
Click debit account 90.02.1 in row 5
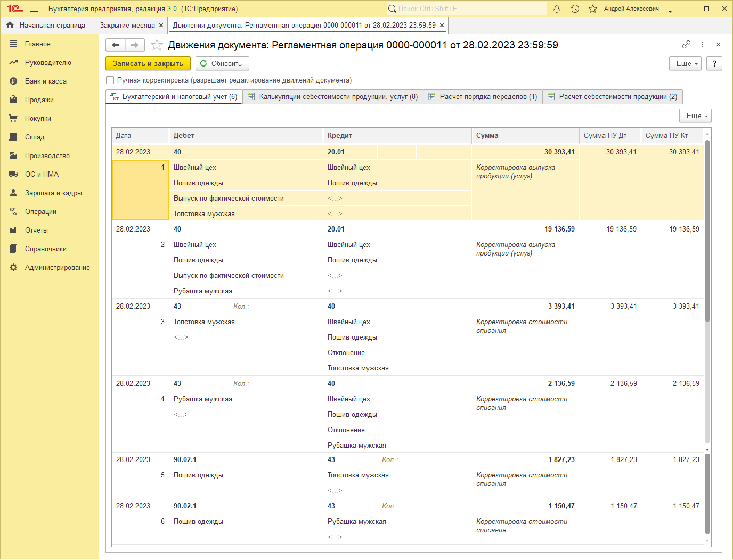(x=185, y=460)
